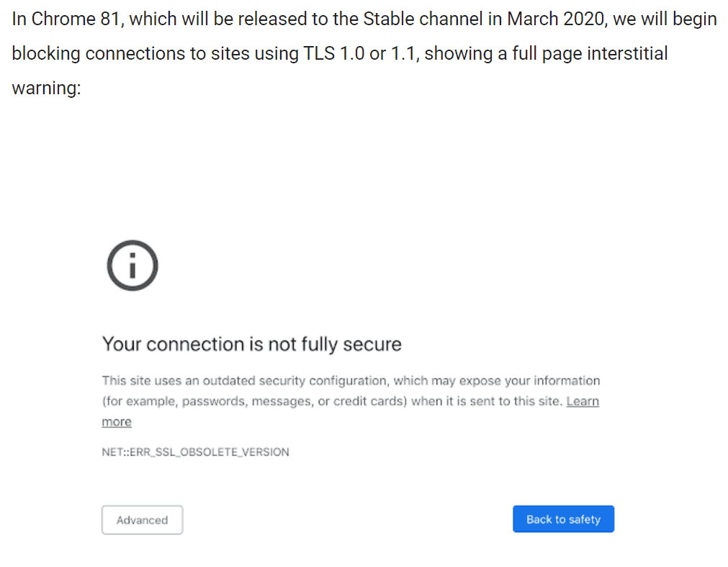
Task: Click the "Chrome 81" text in the article
Action: coord(76,19)
